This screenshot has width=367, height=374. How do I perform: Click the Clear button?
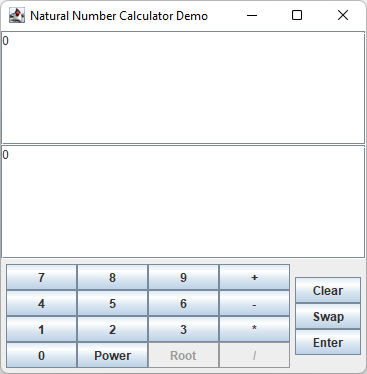[x=328, y=290]
